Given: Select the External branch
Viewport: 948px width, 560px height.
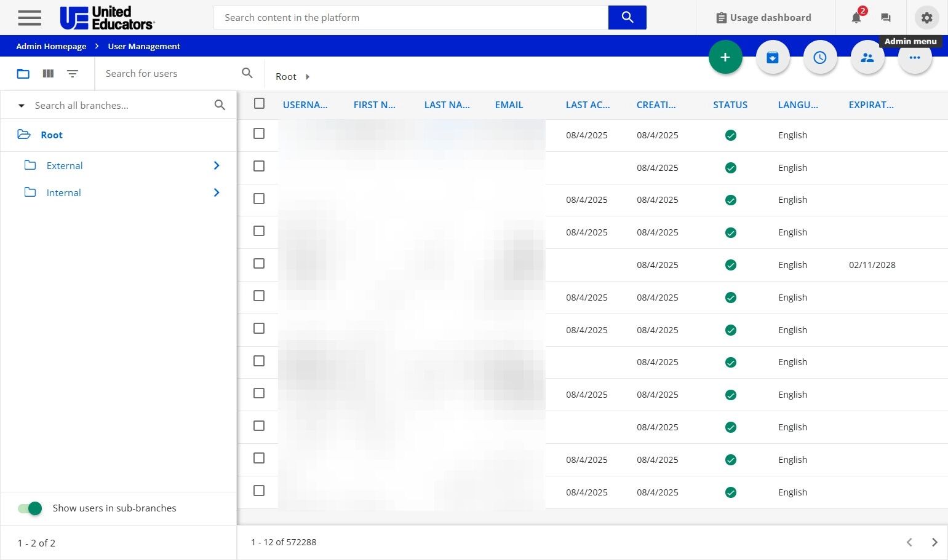Looking at the screenshot, I should click(x=65, y=166).
